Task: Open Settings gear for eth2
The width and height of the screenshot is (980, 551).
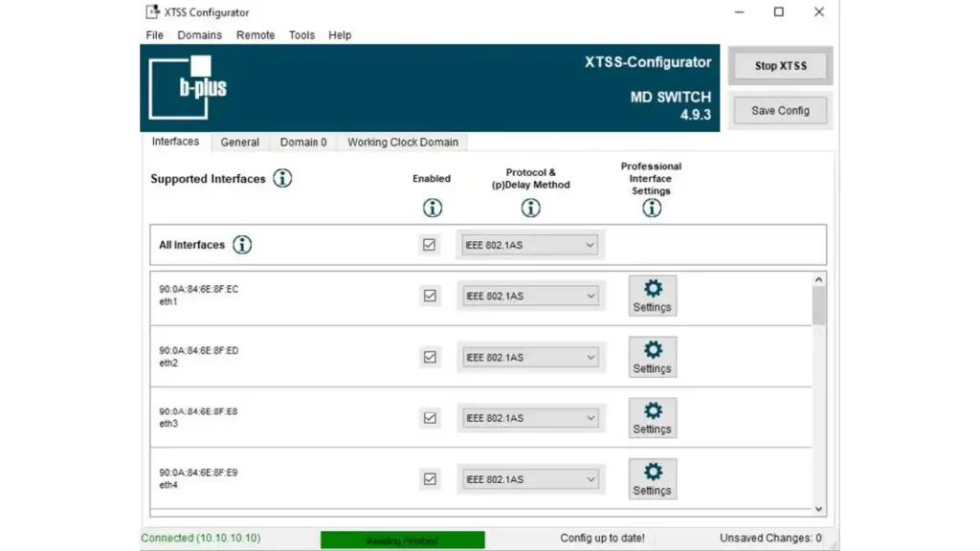Action: pyautogui.click(x=653, y=357)
